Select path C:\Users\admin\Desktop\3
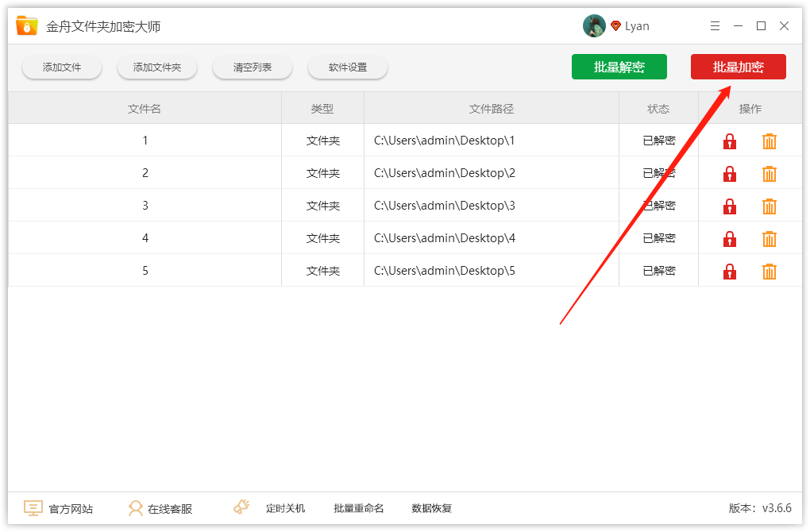 444,206
